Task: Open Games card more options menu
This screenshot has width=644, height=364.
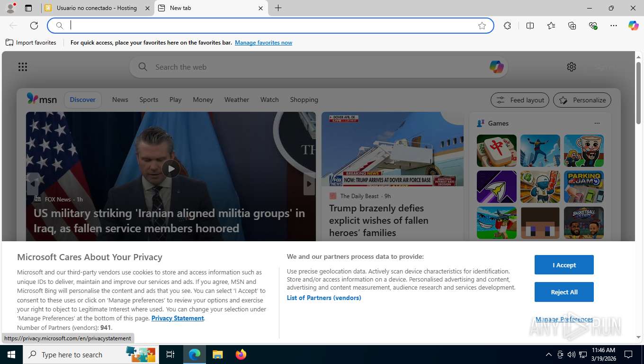Action: (x=597, y=123)
